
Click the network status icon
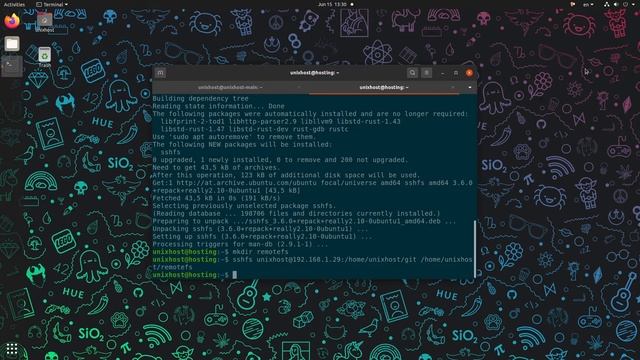click(607, 4)
